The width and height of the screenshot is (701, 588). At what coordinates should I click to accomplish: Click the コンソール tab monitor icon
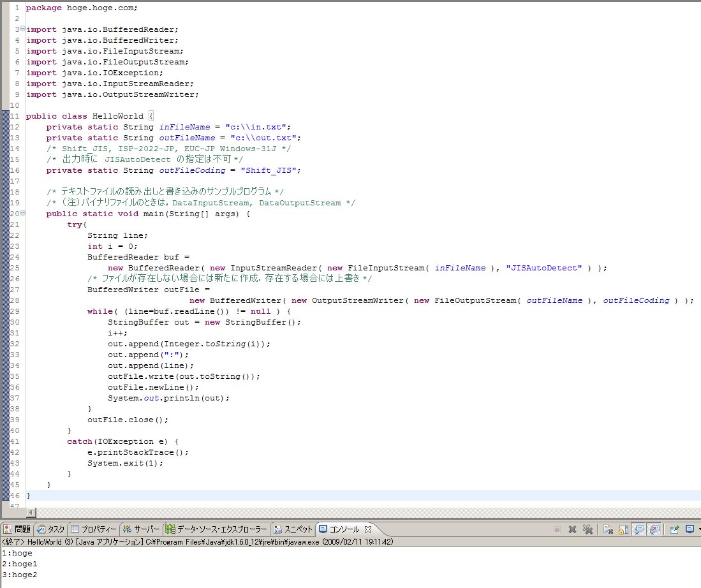click(323, 529)
